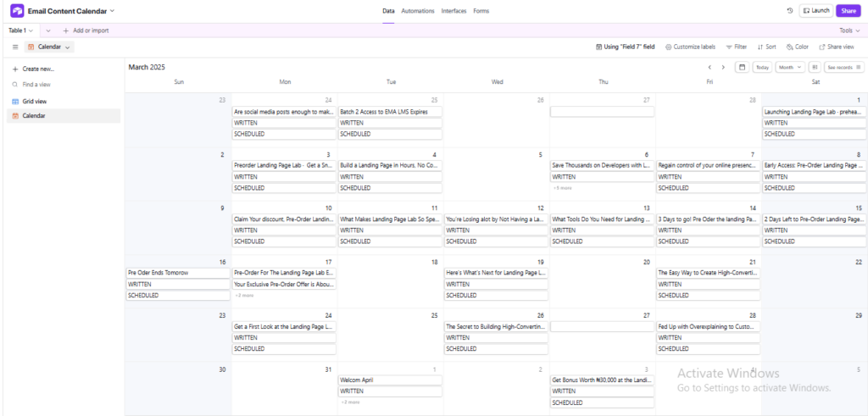Switch to the Interfaces tab
This screenshot has height=416, width=868.
[453, 11]
